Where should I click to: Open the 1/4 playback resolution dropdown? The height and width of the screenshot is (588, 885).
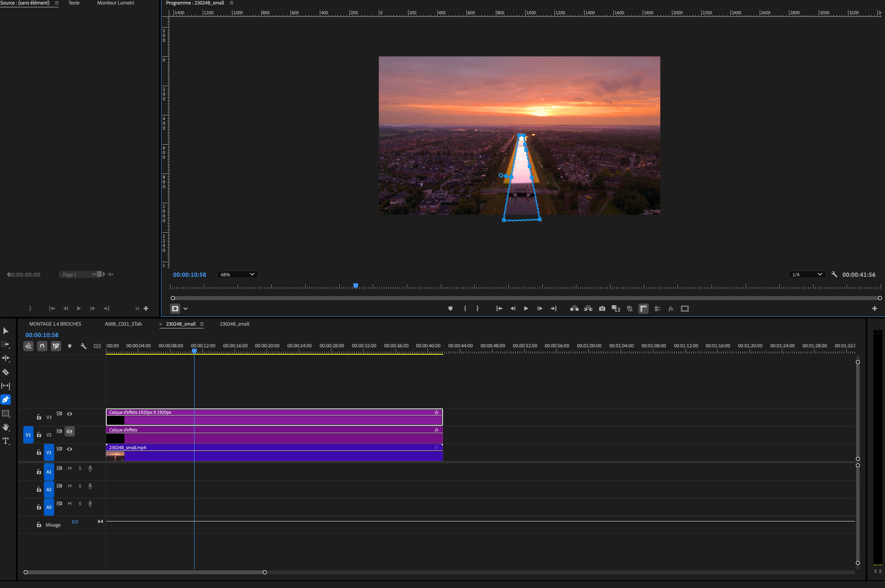pyautogui.click(x=807, y=274)
